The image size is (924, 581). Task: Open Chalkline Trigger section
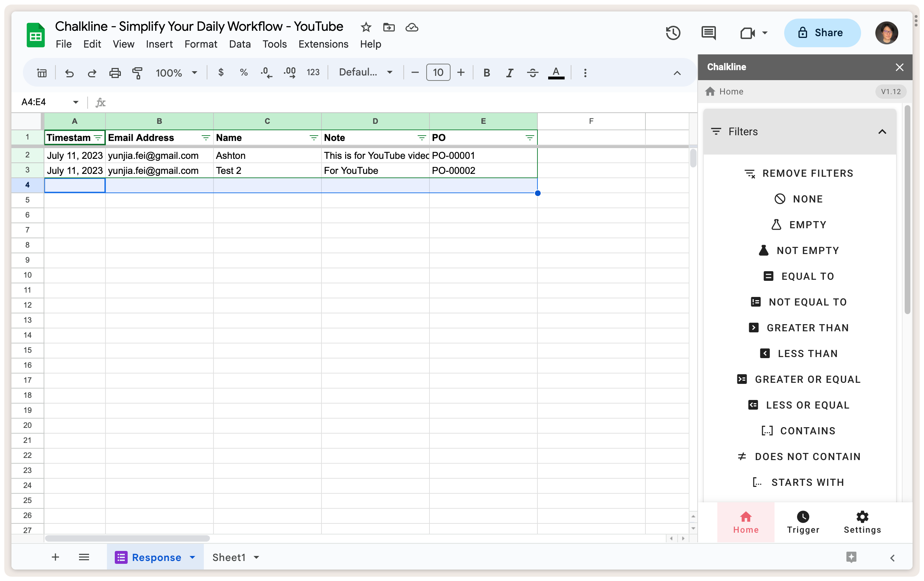coord(803,522)
